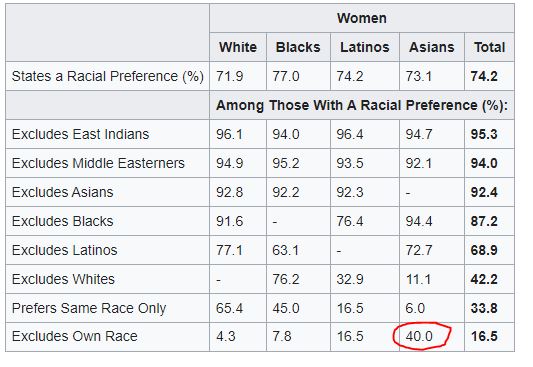Select the Prefers Same Race Only label
This screenshot has height=367, width=533.
click(x=89, y=309)
